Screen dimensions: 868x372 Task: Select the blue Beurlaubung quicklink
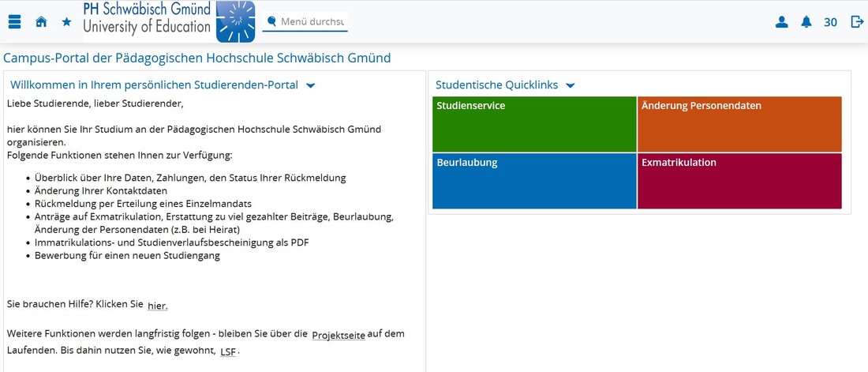tap(534, 181)
